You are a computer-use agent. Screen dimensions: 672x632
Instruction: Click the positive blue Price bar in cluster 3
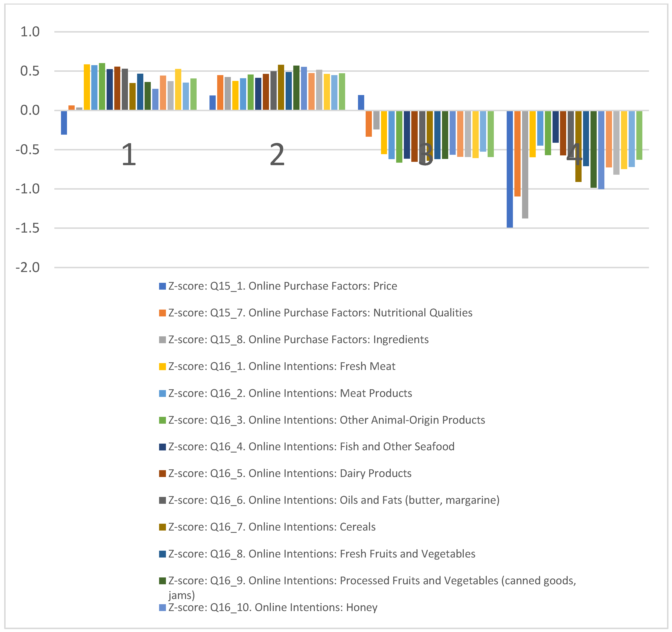tap(361, 102)
